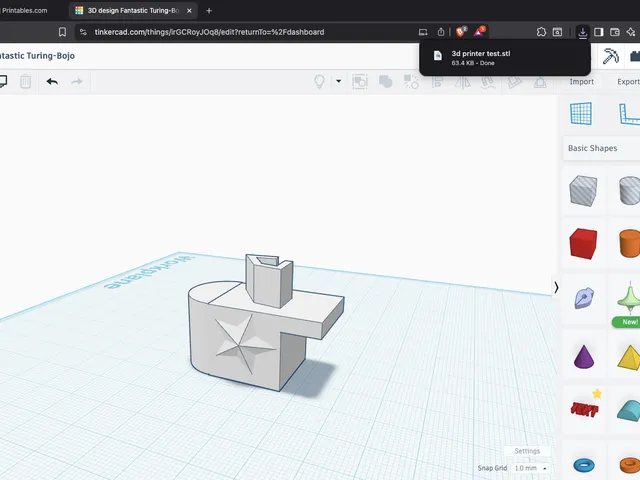Pick the orange Tube shape
640x480 pixels.
tap(629, 465)
